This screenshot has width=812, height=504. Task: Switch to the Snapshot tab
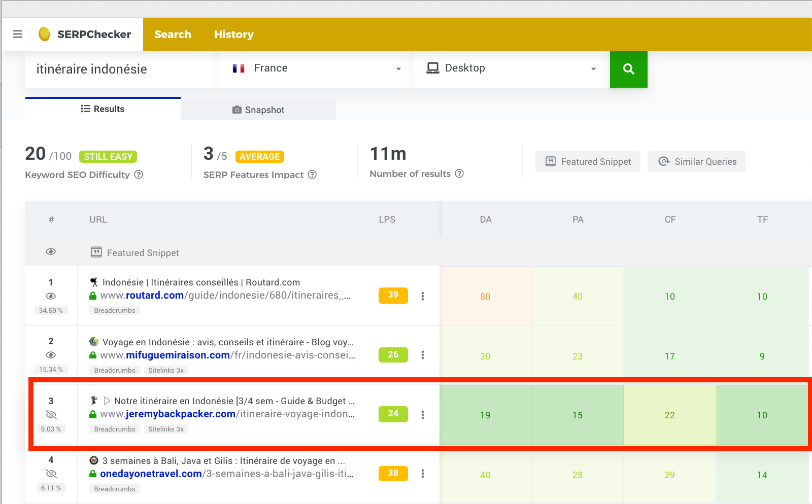click(258, 110)
